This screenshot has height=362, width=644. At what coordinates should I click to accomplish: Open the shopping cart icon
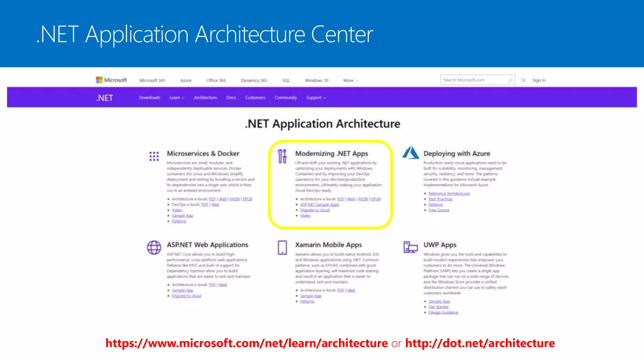coord(523,80)
